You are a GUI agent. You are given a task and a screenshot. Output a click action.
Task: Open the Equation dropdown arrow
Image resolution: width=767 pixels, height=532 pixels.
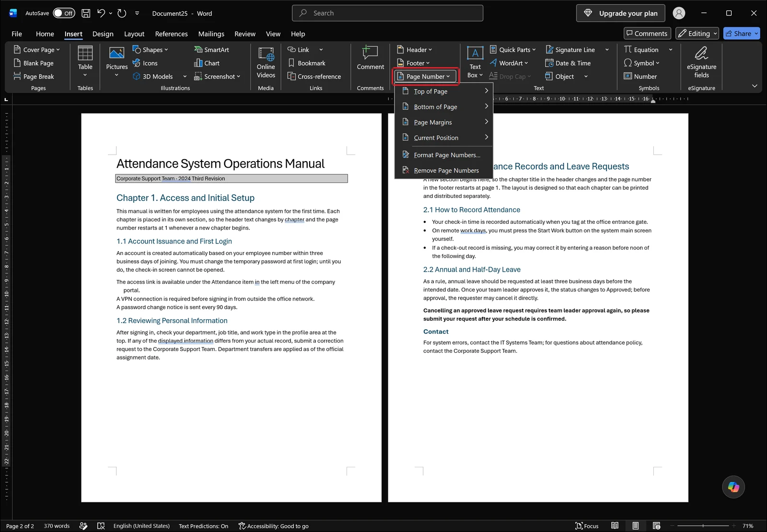pos(670,50)
